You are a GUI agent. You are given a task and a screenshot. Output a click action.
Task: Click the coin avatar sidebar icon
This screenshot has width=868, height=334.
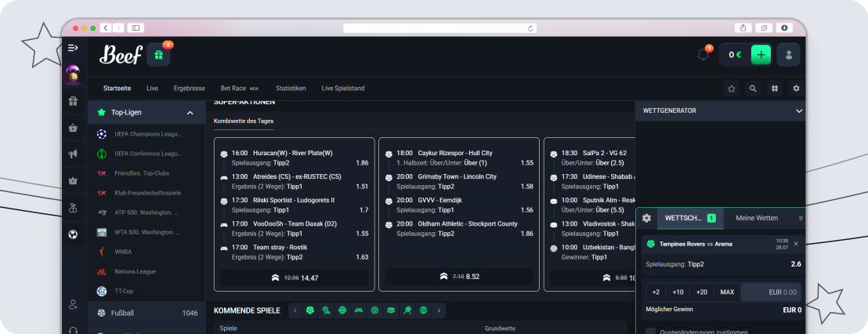click(x=73, y=74)
